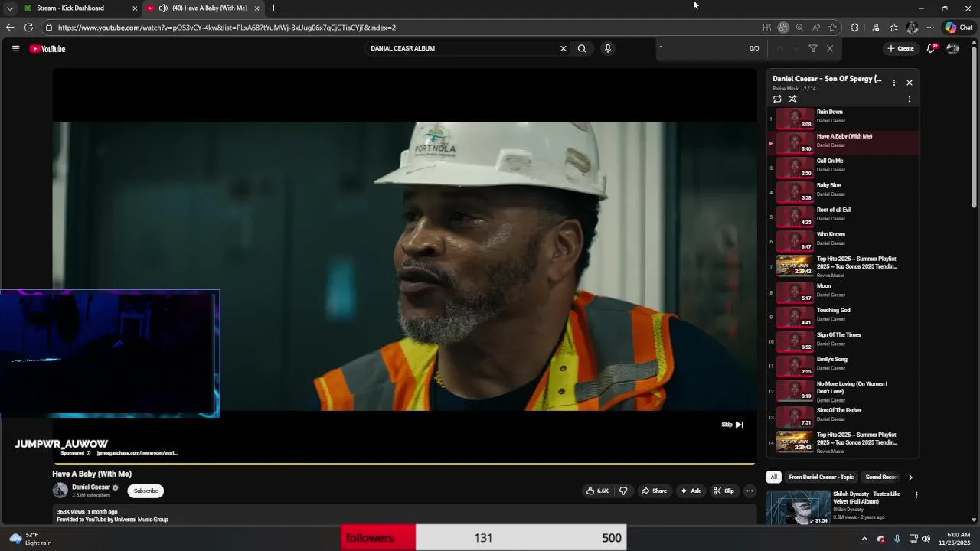
Task: Select Touching God playlist item
Action: [x=843, y=317]
